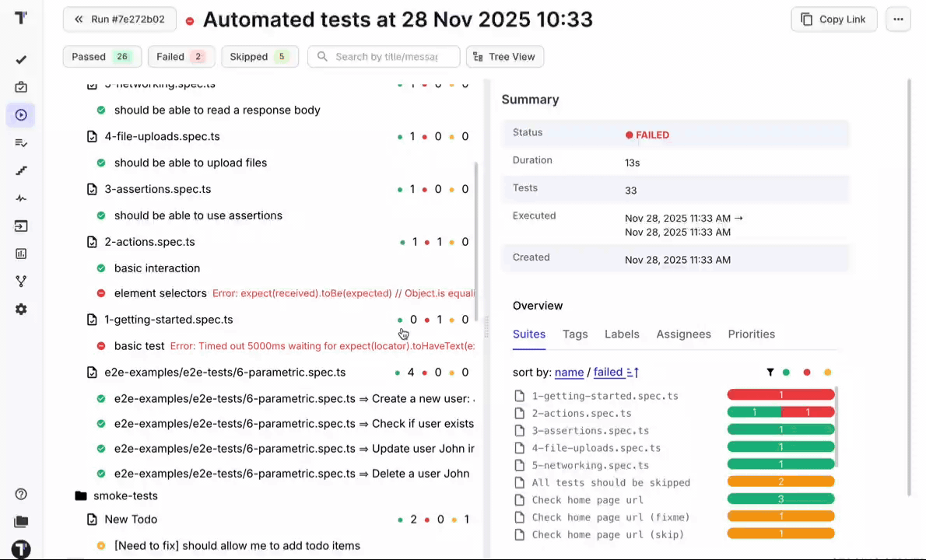Screen dimensions: 926x560
Task: Open parametric test Delete a user John
Action: click(x=292, y=474)
